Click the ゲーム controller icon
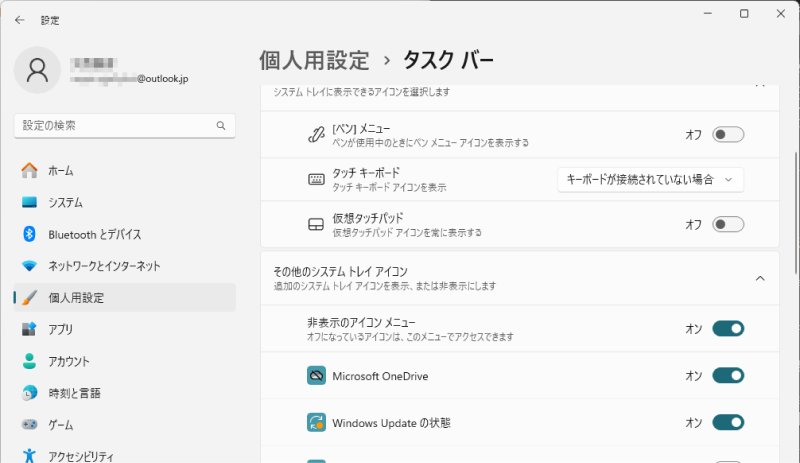800x463 pixels. click(30, 424)
